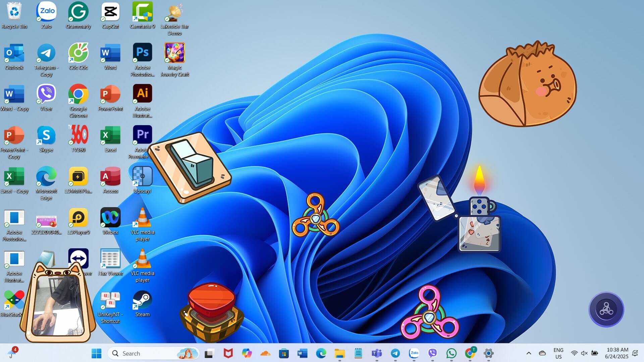Click the taskbar Search box
The height and width of the screenshot is (362, 644).
[148, 353]
